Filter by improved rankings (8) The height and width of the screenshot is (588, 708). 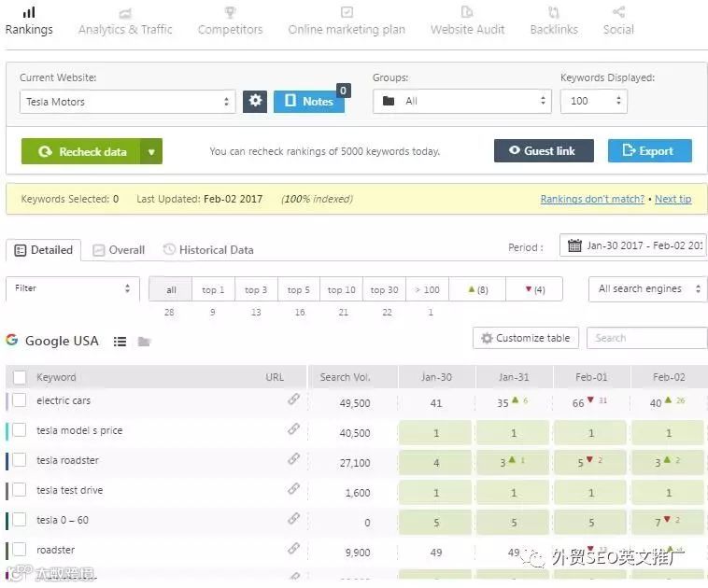tap(477, 289)
